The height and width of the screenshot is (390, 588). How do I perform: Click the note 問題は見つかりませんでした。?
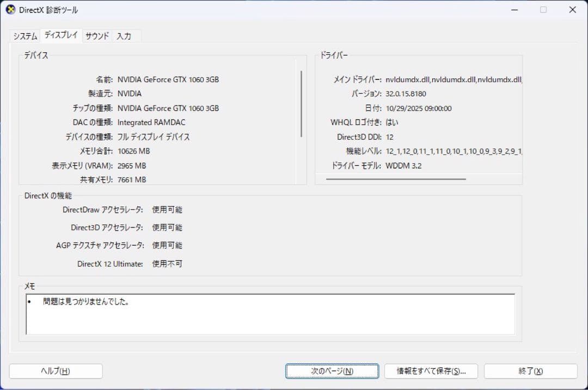click(86, 301)
